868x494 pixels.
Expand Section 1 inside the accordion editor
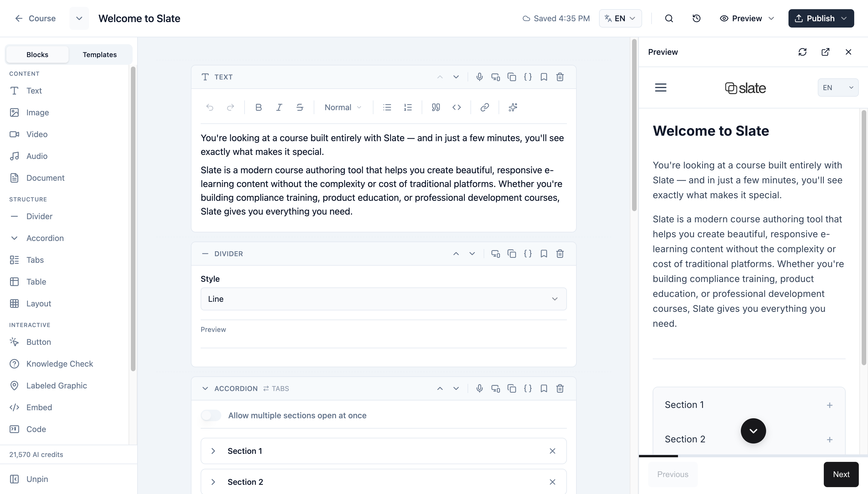click(213, 451)
